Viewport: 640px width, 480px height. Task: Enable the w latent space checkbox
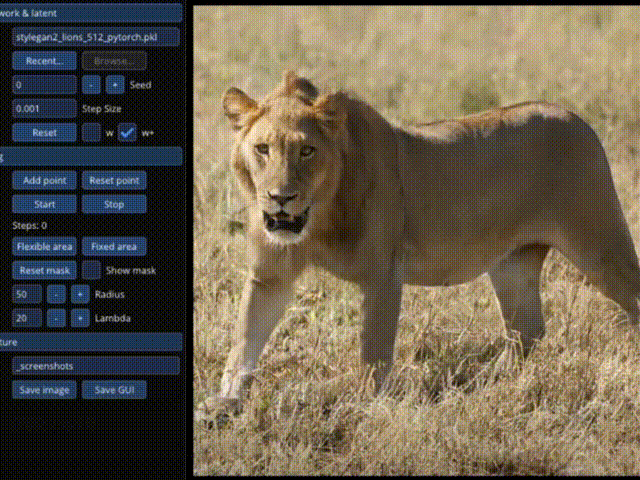[91, 132]
